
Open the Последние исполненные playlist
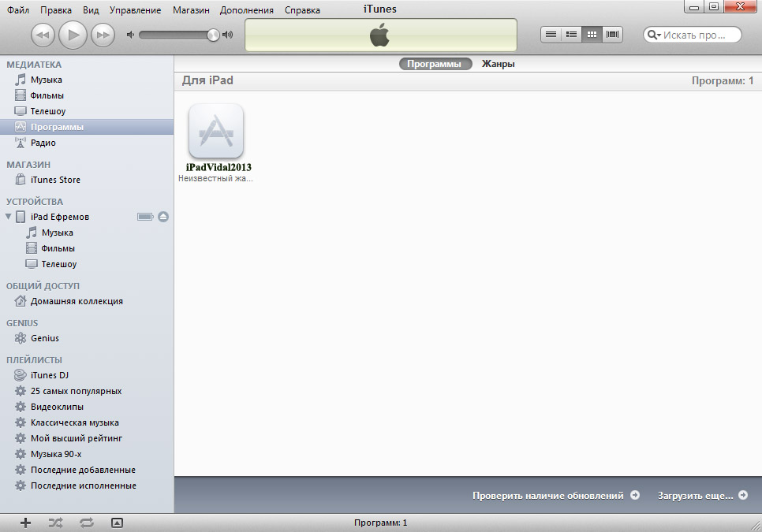click(x=87, y=485)
